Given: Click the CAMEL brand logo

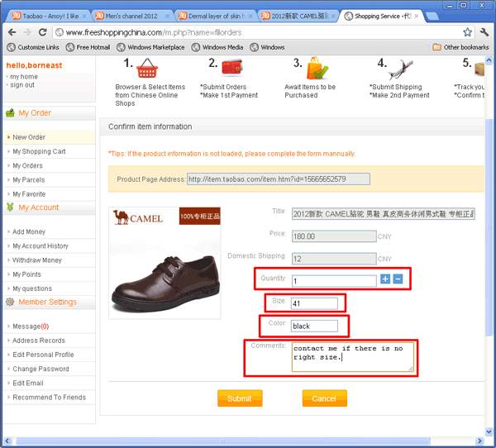Looking at the screenshot, I should tap(138, 217).
